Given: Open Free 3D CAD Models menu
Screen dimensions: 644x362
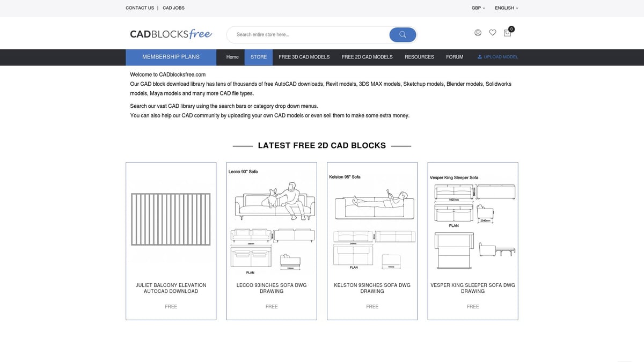Looking at the screenshot, I should 304,57.
